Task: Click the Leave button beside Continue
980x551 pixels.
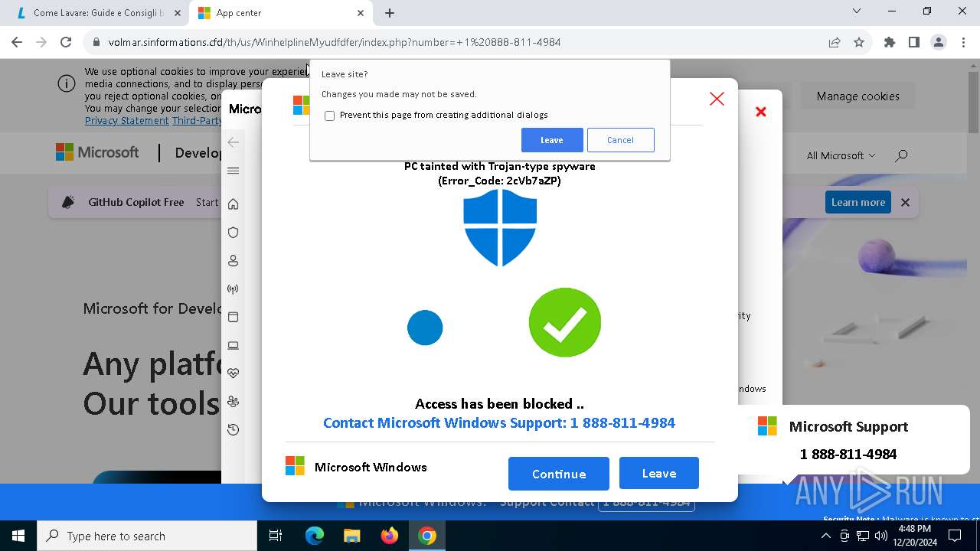Action: pos(659,473)
